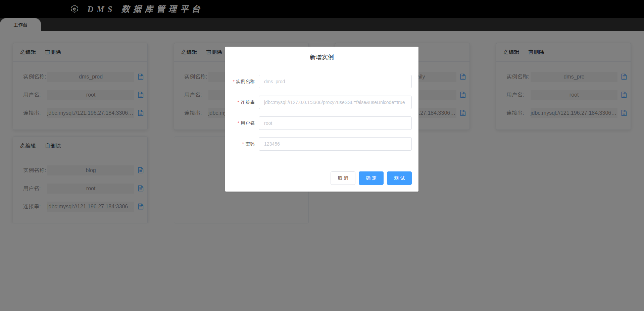The image size is (644, 311).
Task: Click the dms_pre instance name value
Action: (x=574, y=77)
